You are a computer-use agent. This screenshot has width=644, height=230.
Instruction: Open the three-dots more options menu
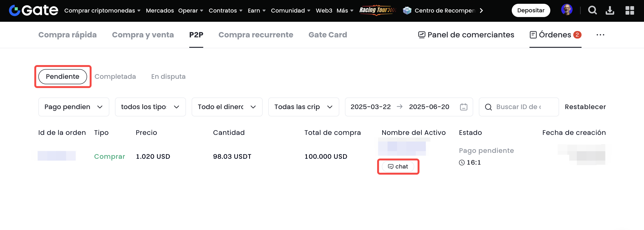pos(600,35)
